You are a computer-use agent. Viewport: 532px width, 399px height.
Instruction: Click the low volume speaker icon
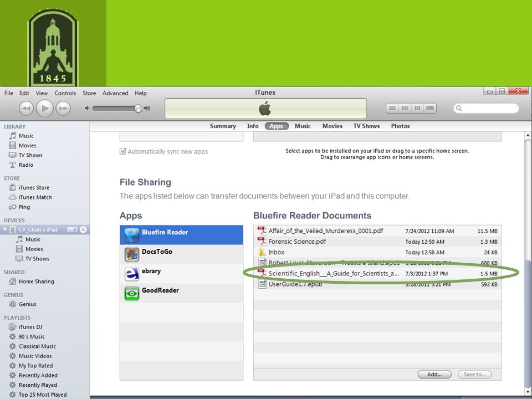87,108
